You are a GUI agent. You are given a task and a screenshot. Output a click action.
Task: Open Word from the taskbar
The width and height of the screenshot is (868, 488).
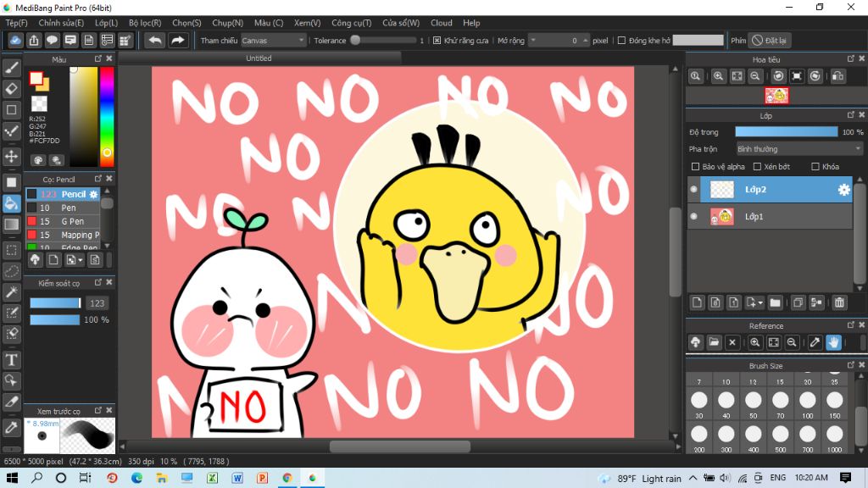(x=237, y=478)
